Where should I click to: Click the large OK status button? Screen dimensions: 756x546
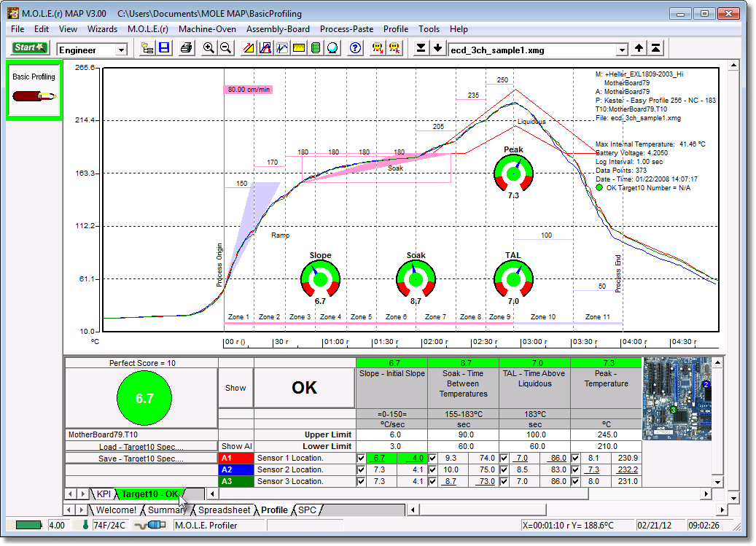tap(304, 388)
